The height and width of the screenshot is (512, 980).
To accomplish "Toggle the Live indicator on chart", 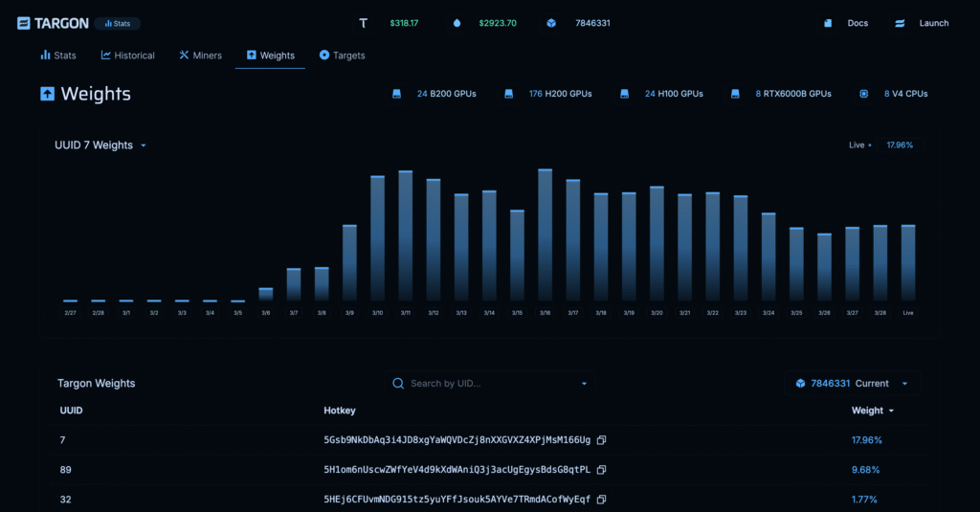I will pos(859,145).
